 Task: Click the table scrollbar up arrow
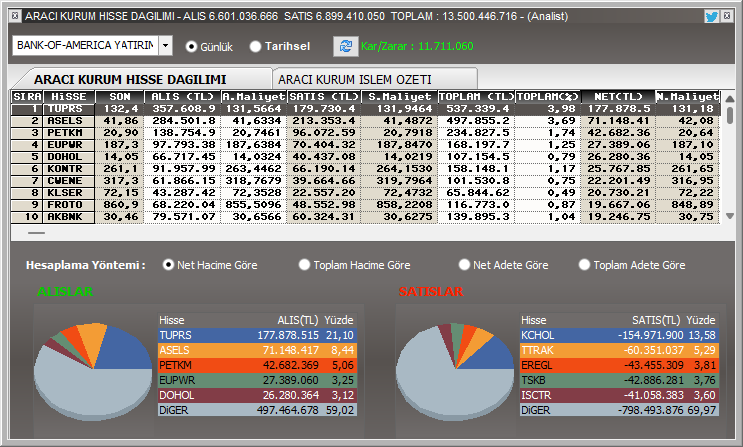coord(730,99)
